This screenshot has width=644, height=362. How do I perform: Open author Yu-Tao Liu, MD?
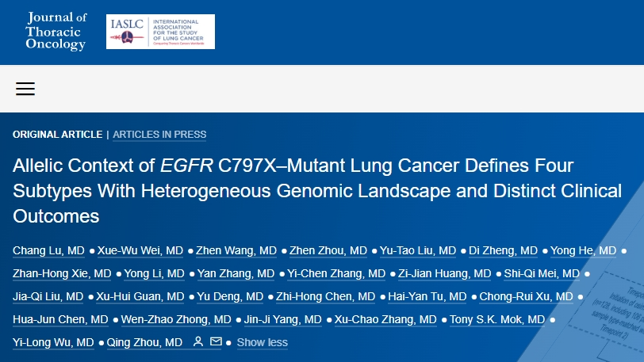pyautogui.click(x=418, y=250)
